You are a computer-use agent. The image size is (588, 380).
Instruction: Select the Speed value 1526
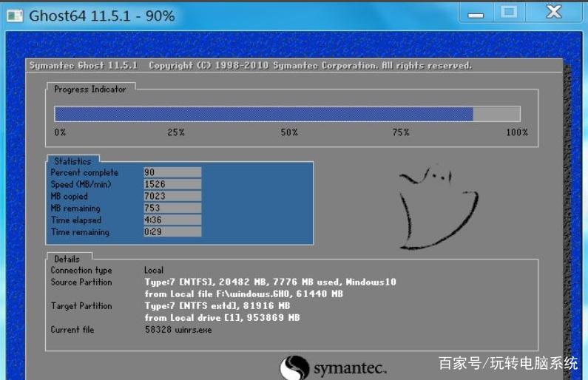pos(172,184)
